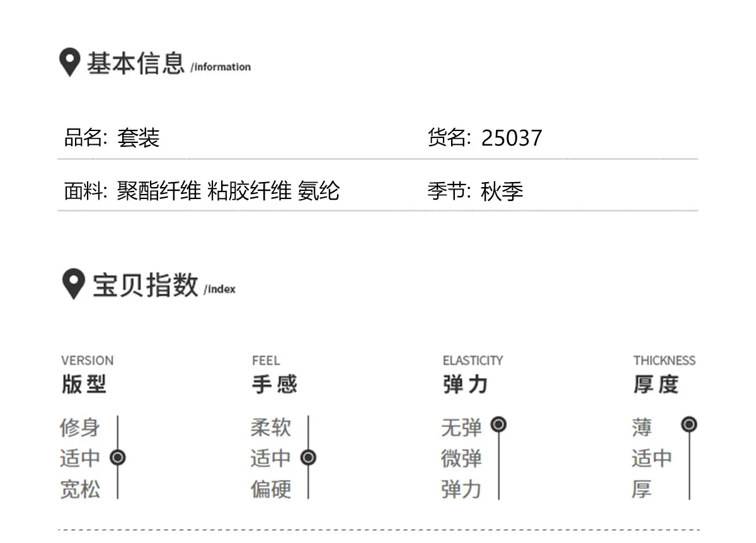Image resolution: width=756 pixels, height=543 pixels.
Task: Select the 微弹 elasticity option
Action: coord(461,458)
